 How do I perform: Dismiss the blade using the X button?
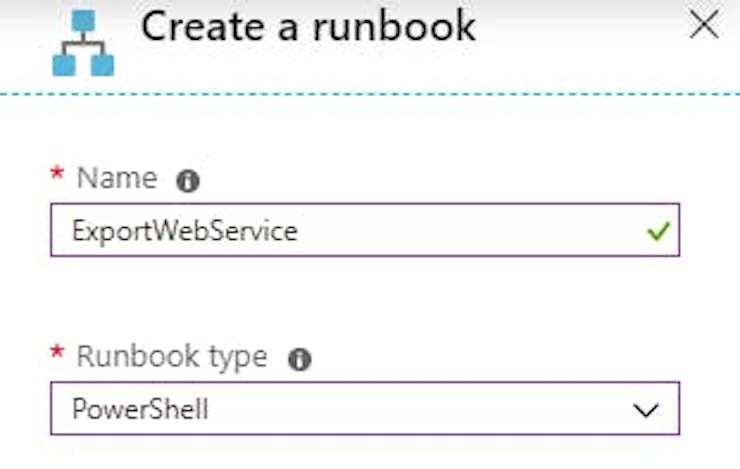click(704, 25)
